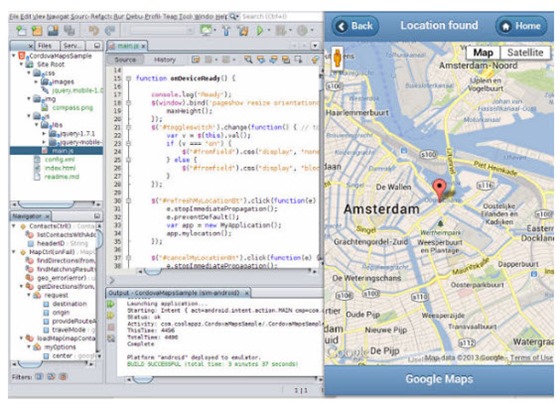The height and width of the screenshot is (404, 560).
Task: Click the Profile Project clock icon
Action: 302,31
